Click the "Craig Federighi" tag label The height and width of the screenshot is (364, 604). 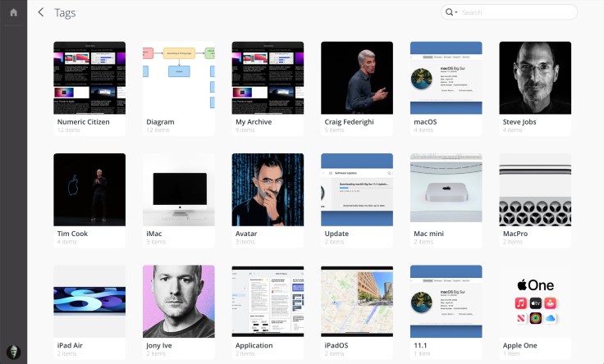click(349, 122)
